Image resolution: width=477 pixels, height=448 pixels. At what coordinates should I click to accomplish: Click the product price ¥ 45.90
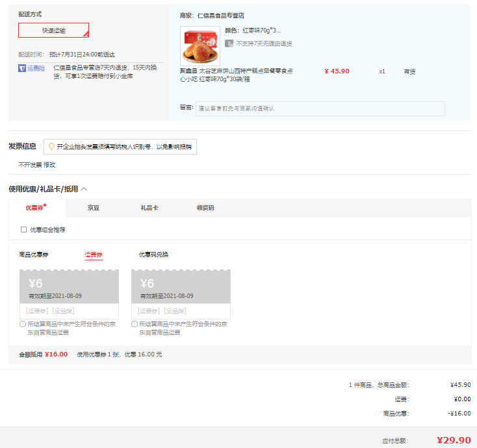pos(337,71)
